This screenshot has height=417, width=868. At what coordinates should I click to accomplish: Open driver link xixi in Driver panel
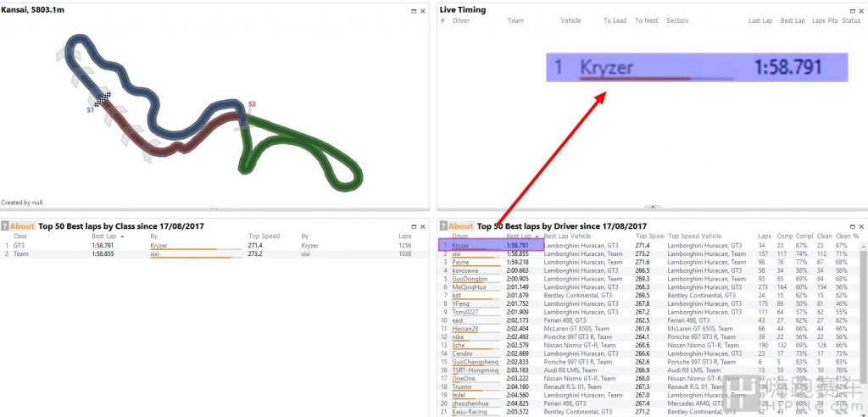[457, 253]
